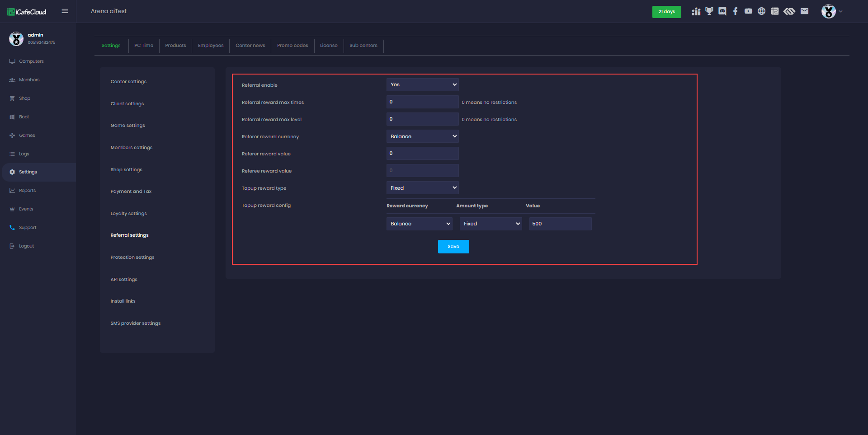Open the mail envelope icon
Image resolution: width=868 pixels, height=435 pixels.
click(804, 11)
